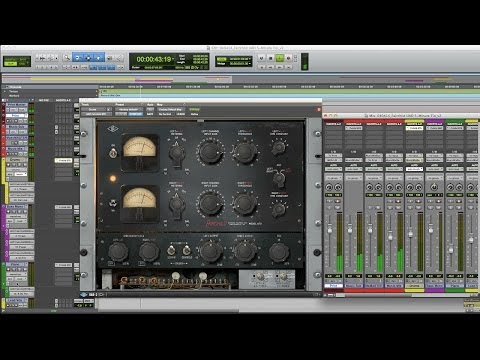Click the Rewind transport button
The height and width of the screenshot is (360, 480).
coord(271,67)
